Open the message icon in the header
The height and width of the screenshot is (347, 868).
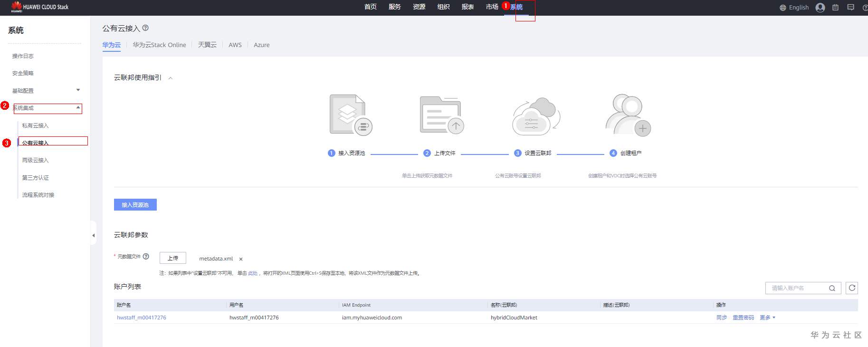850,8
